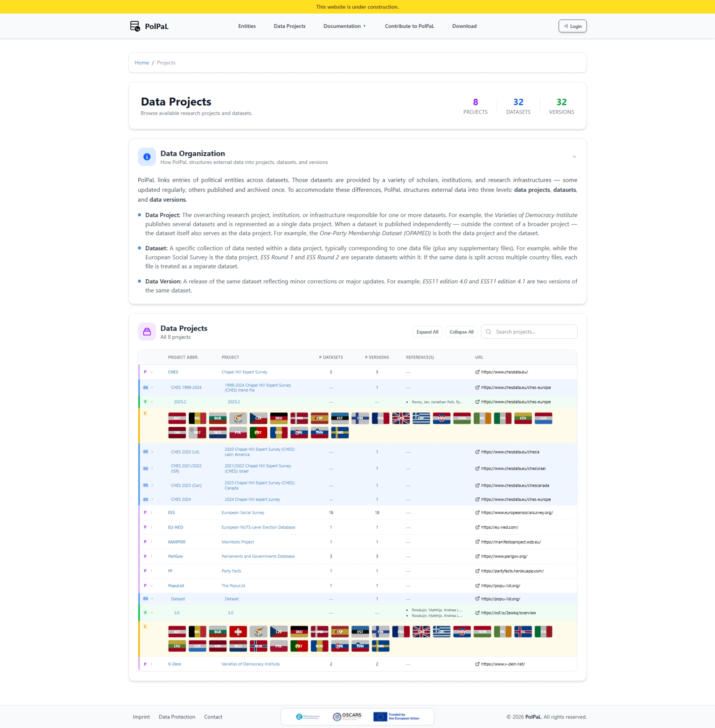Viewport: 715px width, 728px height.
Task: Select the ITA flag under PopuList 3.0
Action: 543,632
